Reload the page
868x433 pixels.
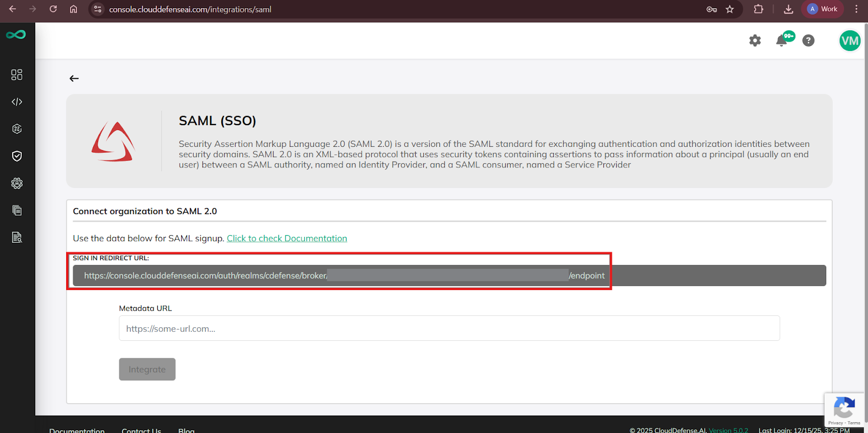(x=53, y=9)
